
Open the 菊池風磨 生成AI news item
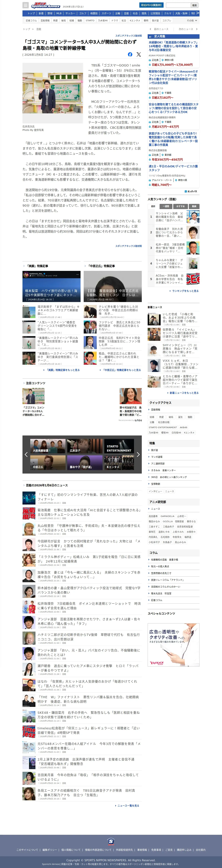82,513
